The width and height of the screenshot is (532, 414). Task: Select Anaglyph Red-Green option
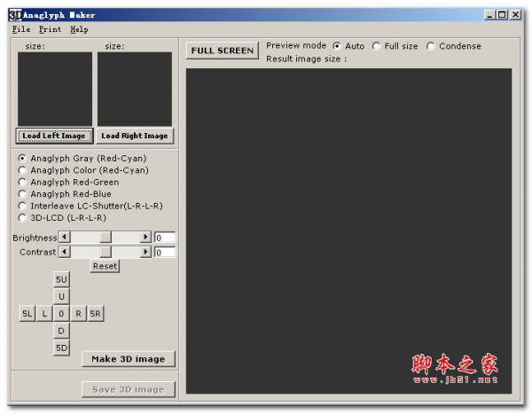(68, 183)
